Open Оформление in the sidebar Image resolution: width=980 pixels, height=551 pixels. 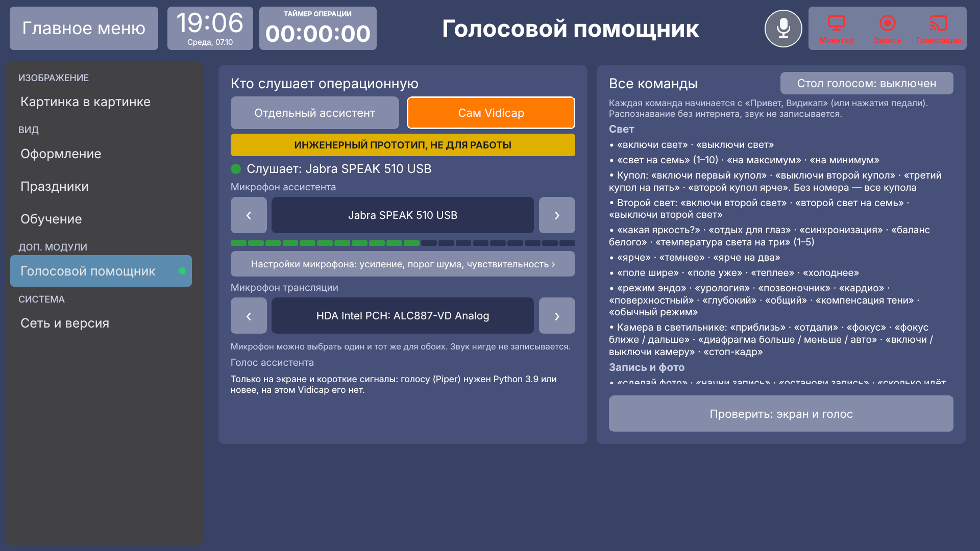point(101,154)
